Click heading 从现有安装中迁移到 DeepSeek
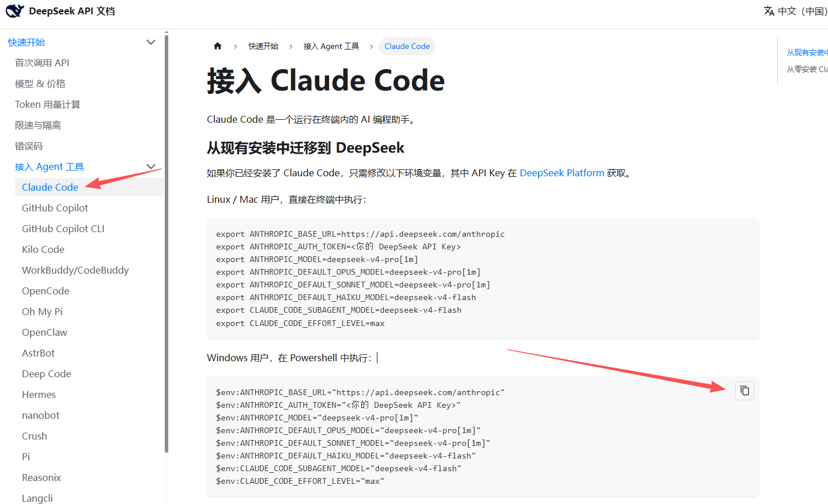This screenshot has height=504, width=828. click(305, 148)
